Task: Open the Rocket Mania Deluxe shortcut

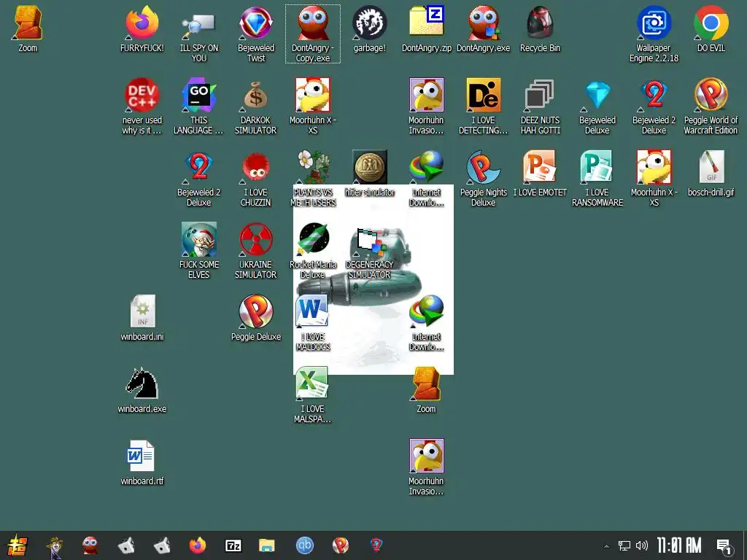Action: point(312,250)
